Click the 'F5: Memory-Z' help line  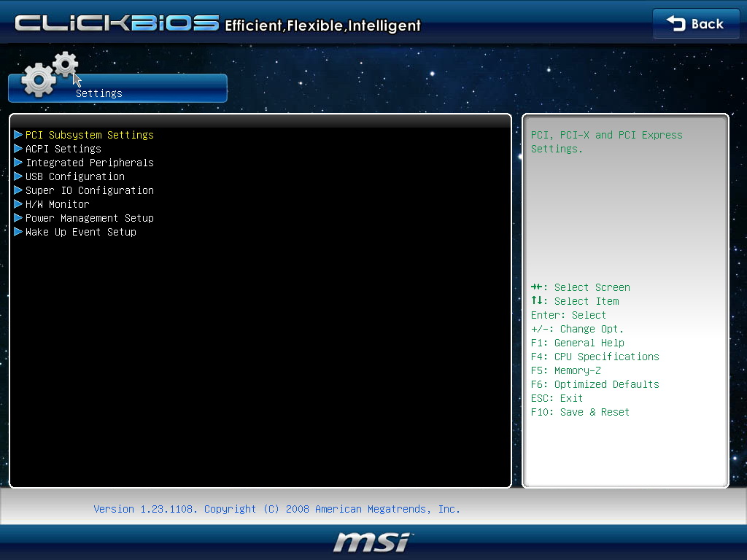[x=566, y=370]
